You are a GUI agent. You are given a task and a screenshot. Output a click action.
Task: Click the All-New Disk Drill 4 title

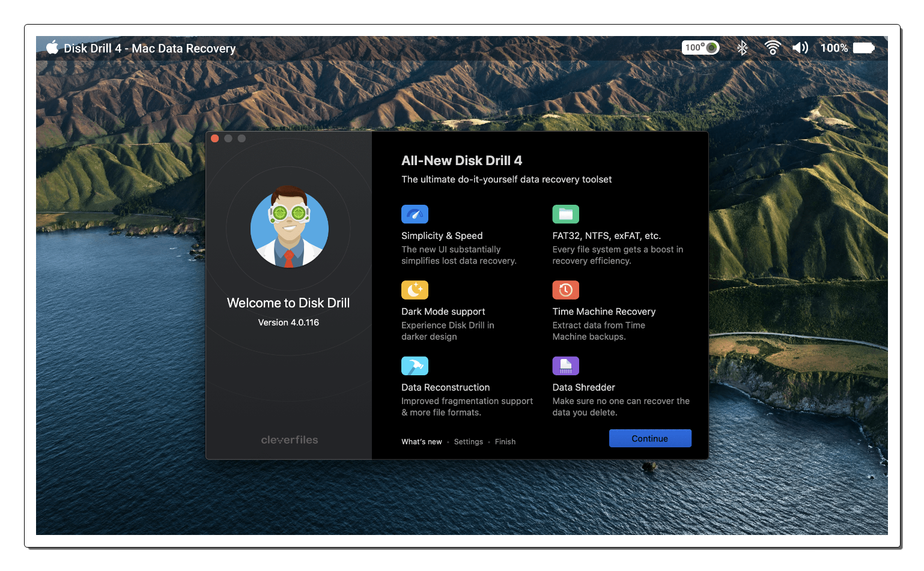pos(462,161)
